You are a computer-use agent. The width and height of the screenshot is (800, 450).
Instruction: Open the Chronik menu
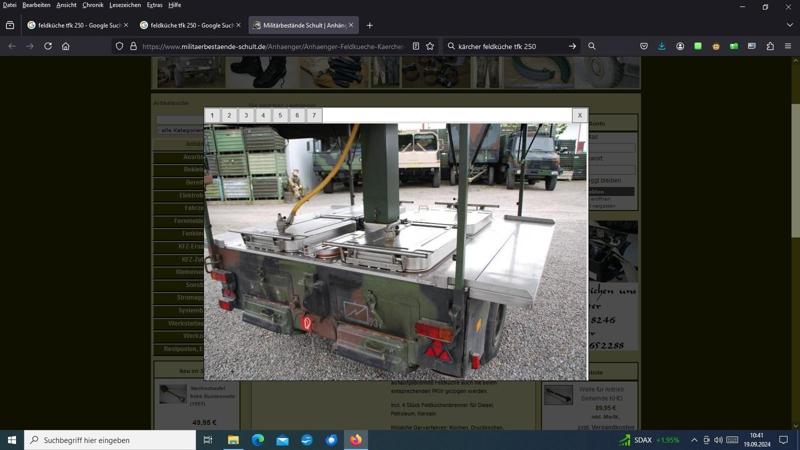point(93,5)
